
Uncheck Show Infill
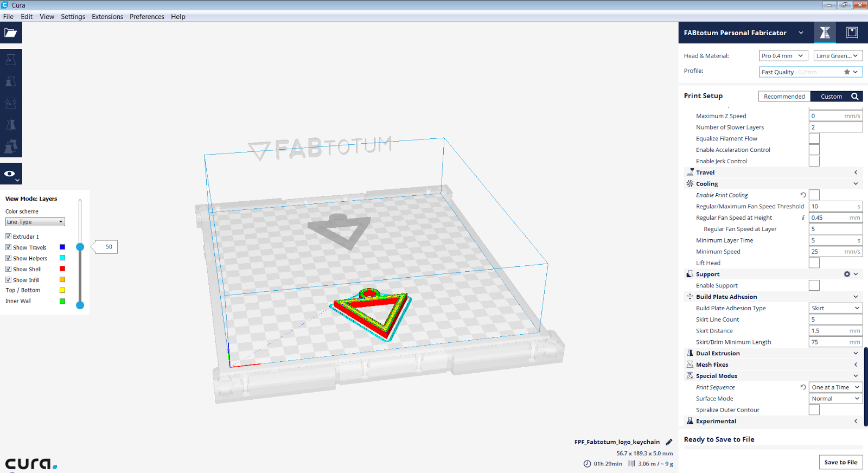coord(9,280)
